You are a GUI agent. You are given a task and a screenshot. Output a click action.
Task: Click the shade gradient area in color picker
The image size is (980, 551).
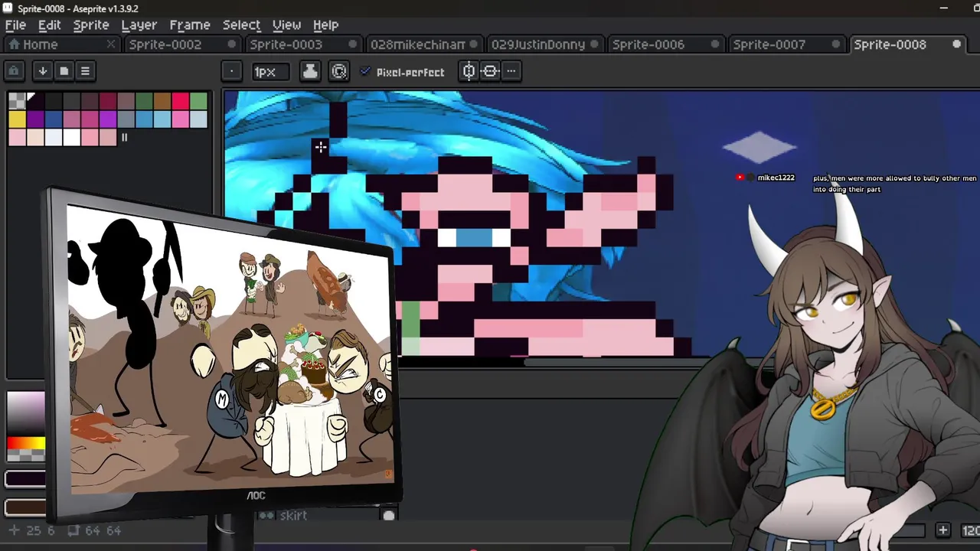click(26, 413)
